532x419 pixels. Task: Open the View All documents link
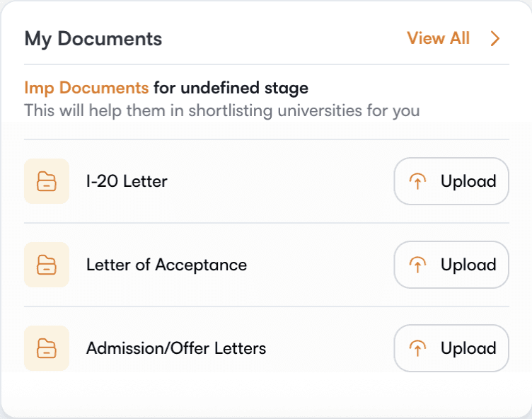tap(438, 38)
